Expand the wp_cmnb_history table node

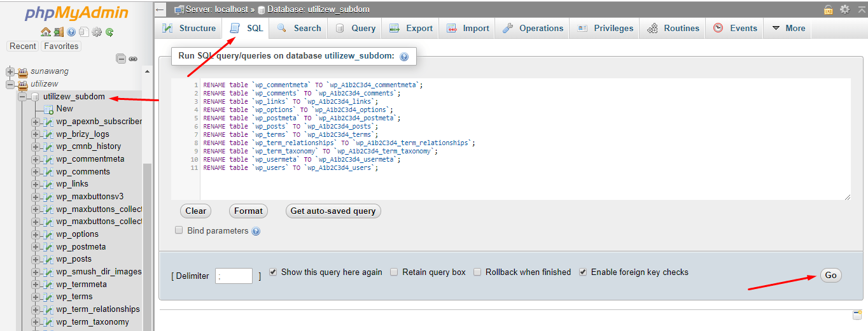[36, 146]
